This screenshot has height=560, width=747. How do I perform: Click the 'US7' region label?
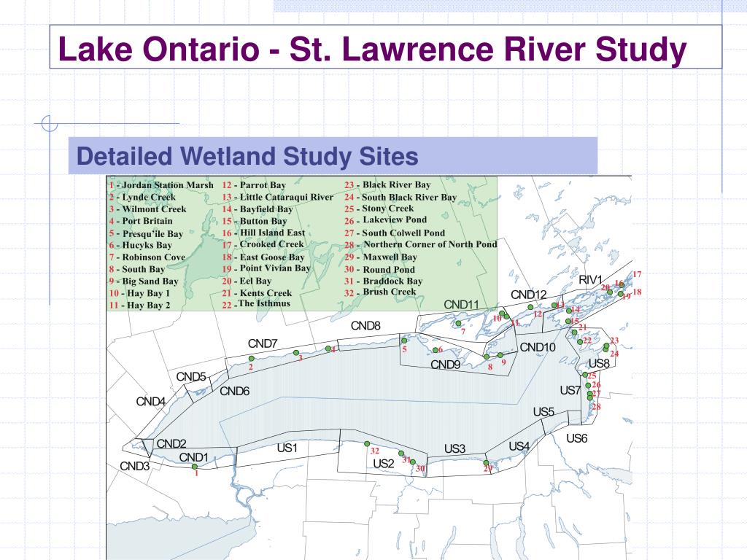tap(570, 391)
